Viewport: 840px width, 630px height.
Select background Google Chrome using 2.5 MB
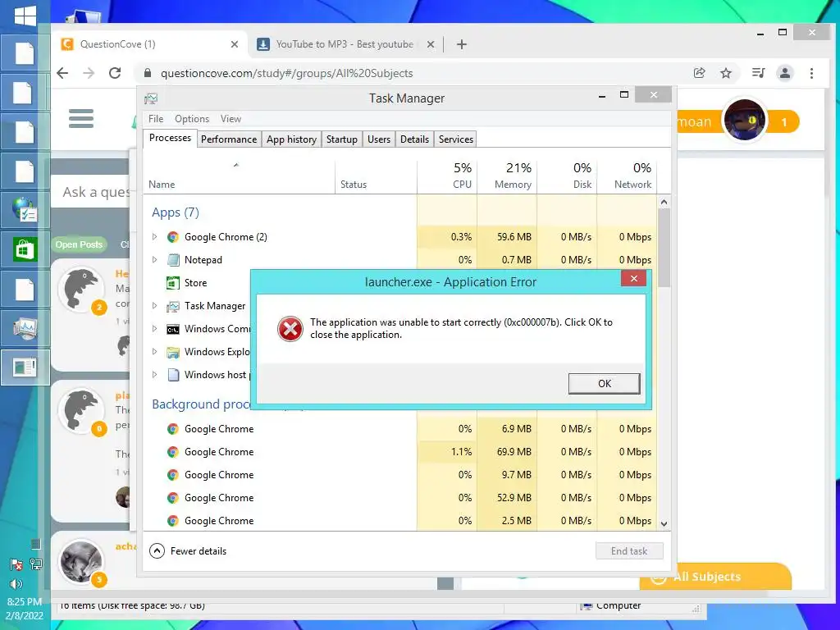[399, 521]
